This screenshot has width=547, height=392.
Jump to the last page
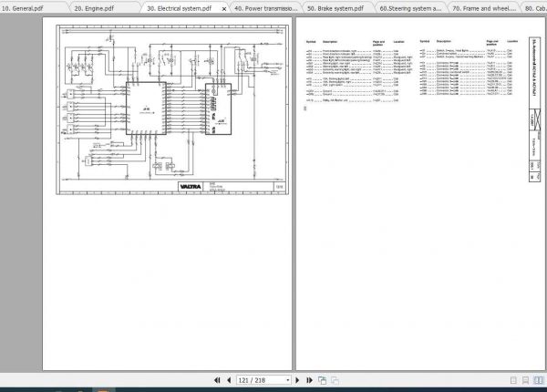pos(309,380)
